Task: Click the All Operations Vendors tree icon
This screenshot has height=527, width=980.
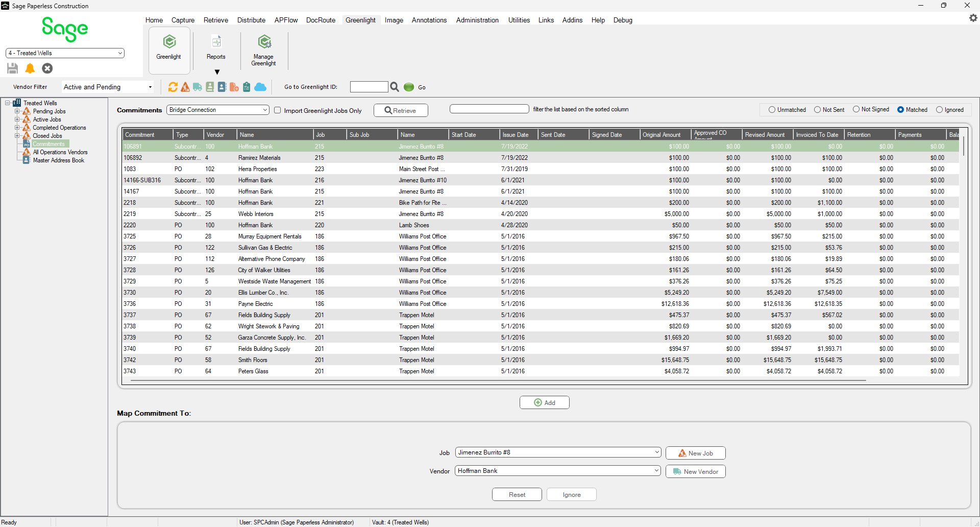Action: [27, 152]
